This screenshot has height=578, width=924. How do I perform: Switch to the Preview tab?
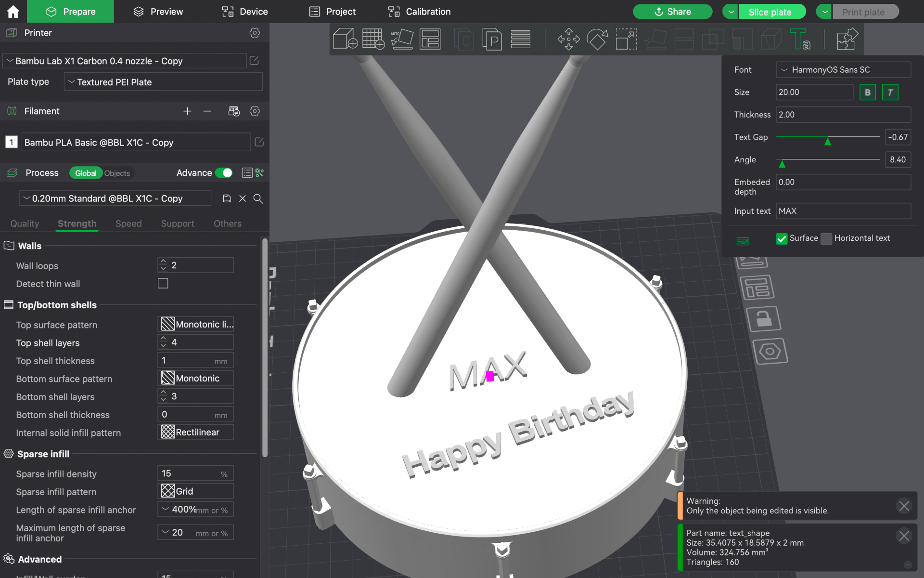pos(158,12)
